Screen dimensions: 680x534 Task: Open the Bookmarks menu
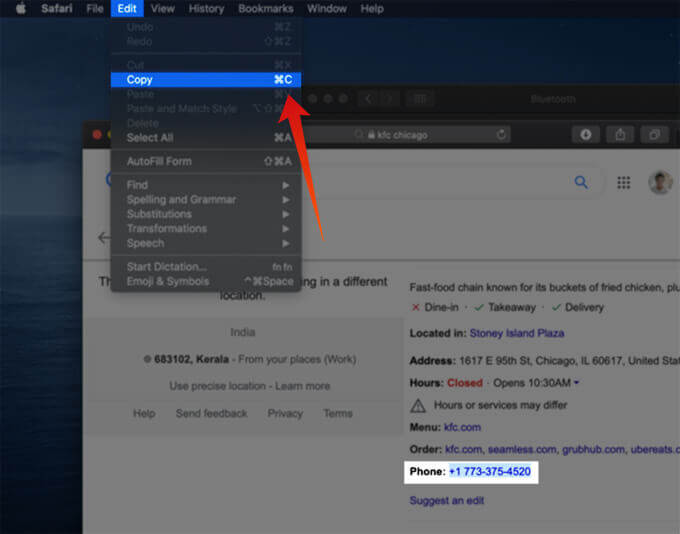[x=266, y=9]
